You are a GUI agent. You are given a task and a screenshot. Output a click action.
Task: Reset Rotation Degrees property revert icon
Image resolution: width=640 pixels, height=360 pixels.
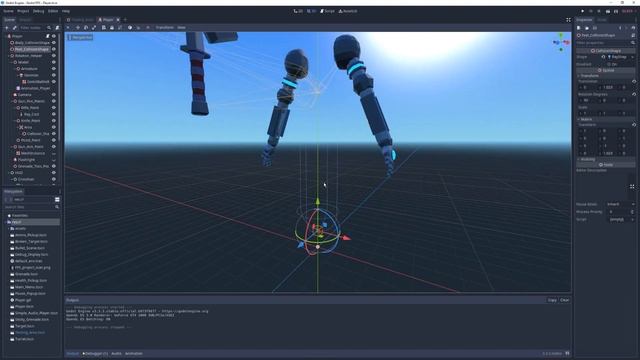coord(634,94)
